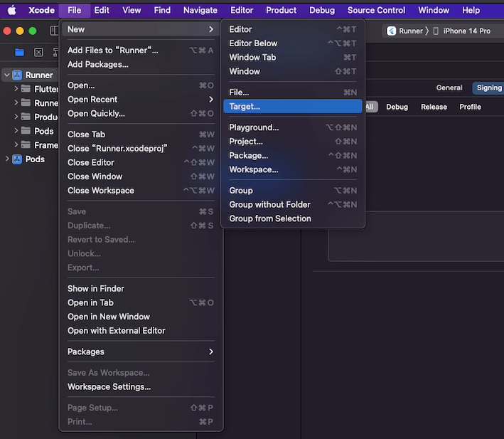Viewport: 504px width, 439px height.
Task: Click Show in Finder
Action: 141,288
